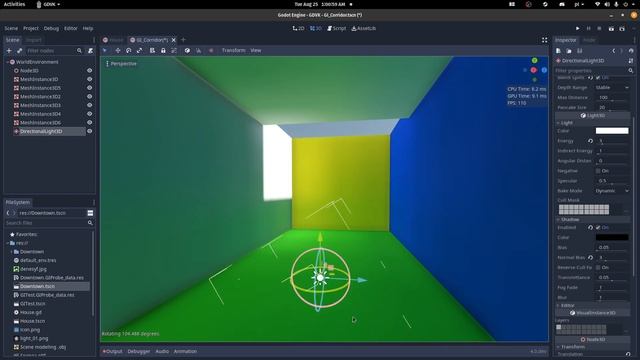Enable the Negative light checkbox
Image resolution: width=640 pixels, height=360 pixels.
(598, 171)
